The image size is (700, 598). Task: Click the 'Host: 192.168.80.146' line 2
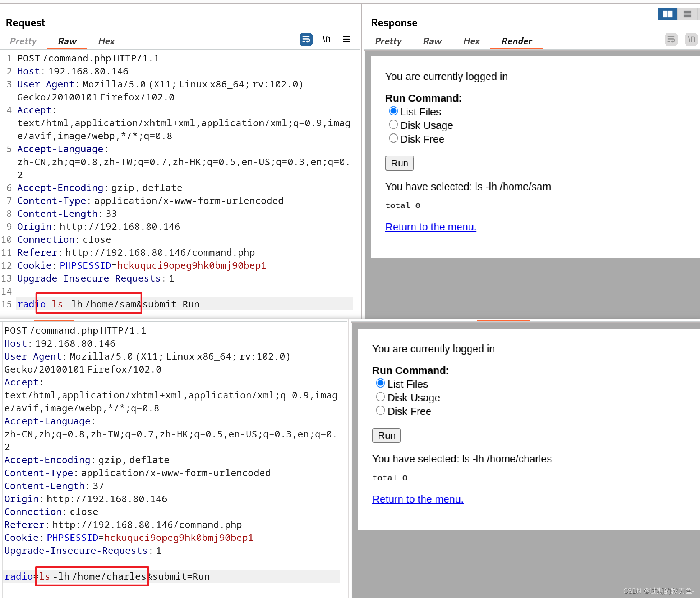pos(73,71)
